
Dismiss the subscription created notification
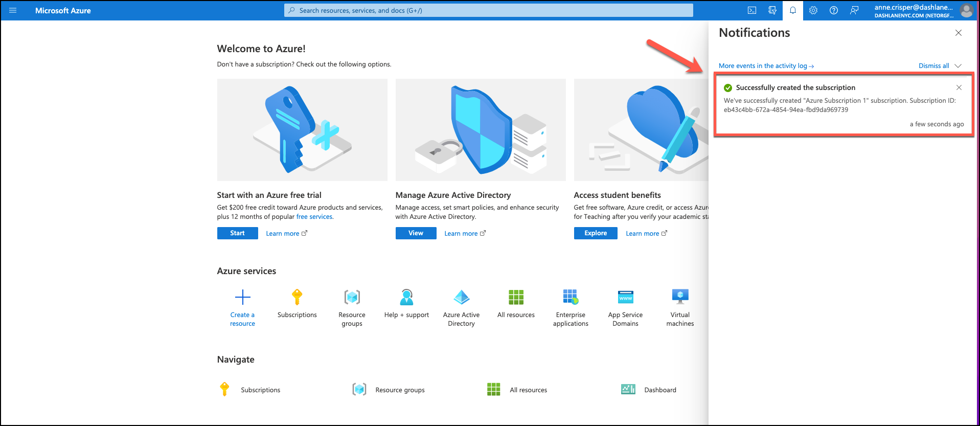click(x=959, y=87)
